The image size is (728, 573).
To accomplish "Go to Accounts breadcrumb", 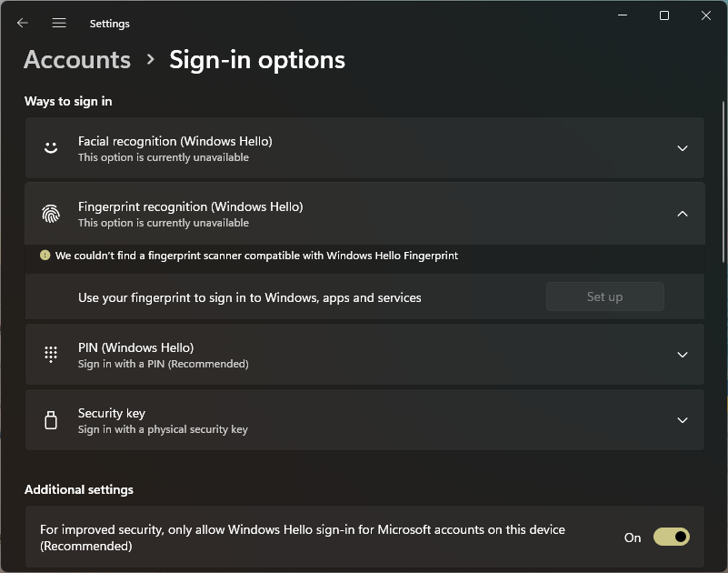I will pyautogui.click(x=77, y=60).
